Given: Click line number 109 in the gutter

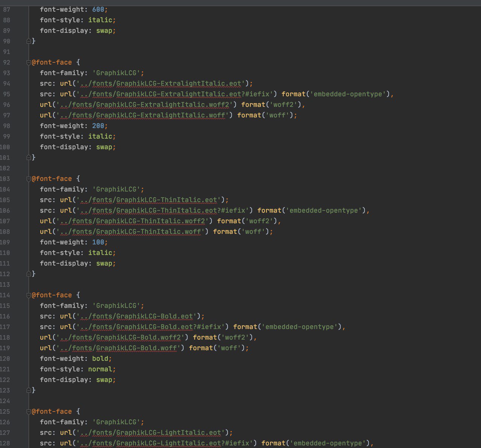Looking at the screenshot, I should pyautogui.click(x=5, y=242).
